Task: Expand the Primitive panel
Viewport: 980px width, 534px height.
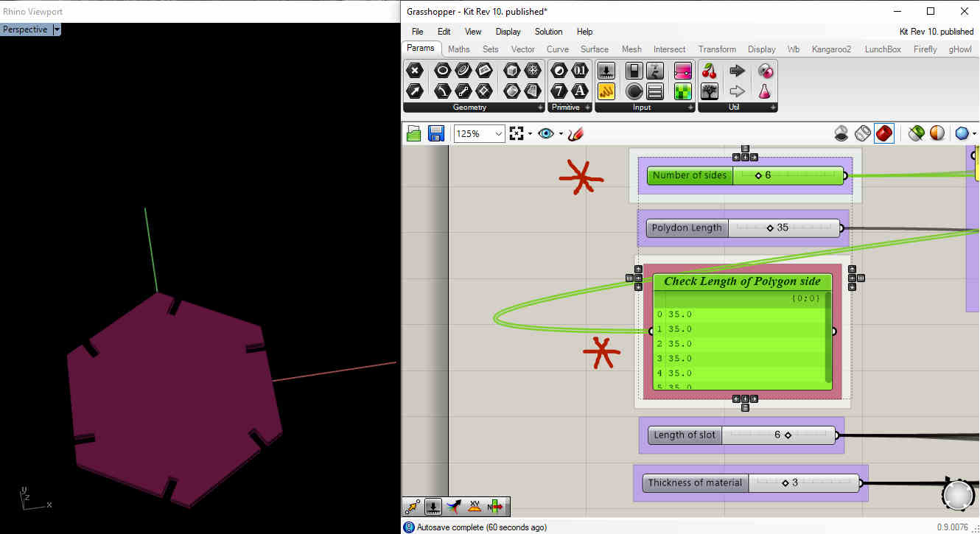Action: (587, 108)
